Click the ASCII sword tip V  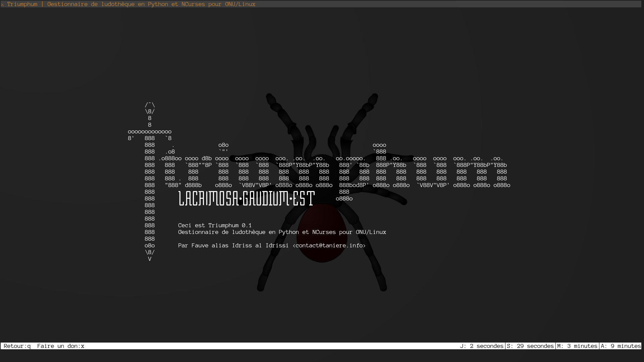(150, 259)
